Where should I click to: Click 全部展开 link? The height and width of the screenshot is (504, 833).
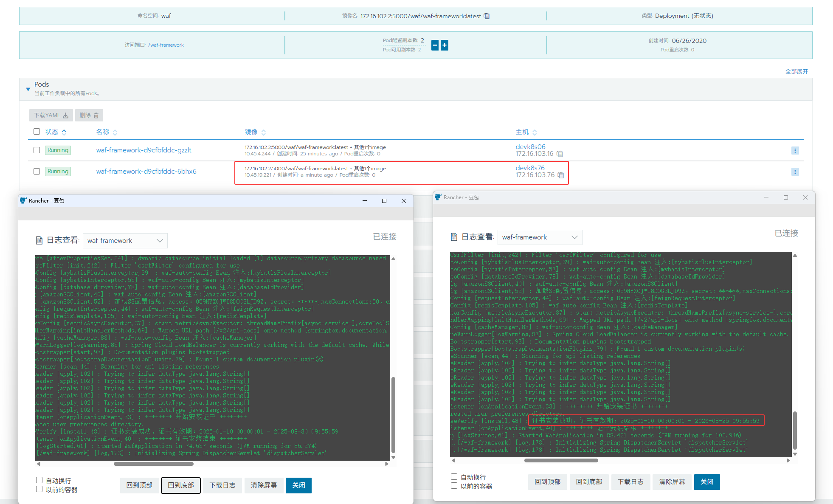coord(796,71)
